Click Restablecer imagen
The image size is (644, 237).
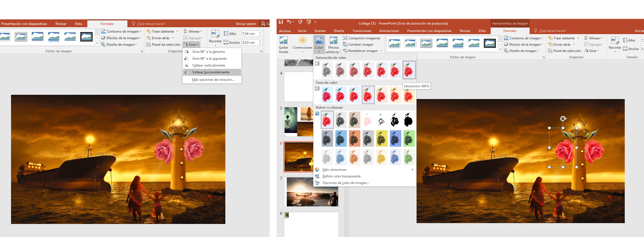(362, 51)
